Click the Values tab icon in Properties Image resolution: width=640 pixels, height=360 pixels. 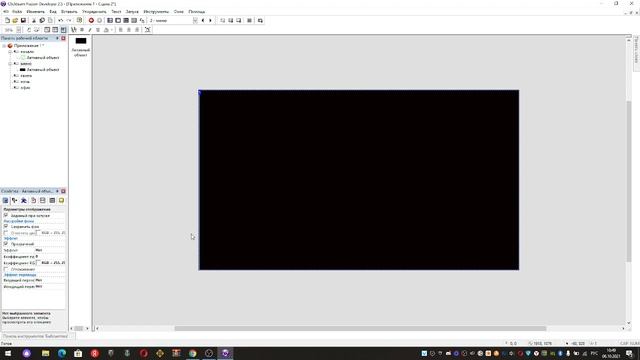click(x=43, y=200)
